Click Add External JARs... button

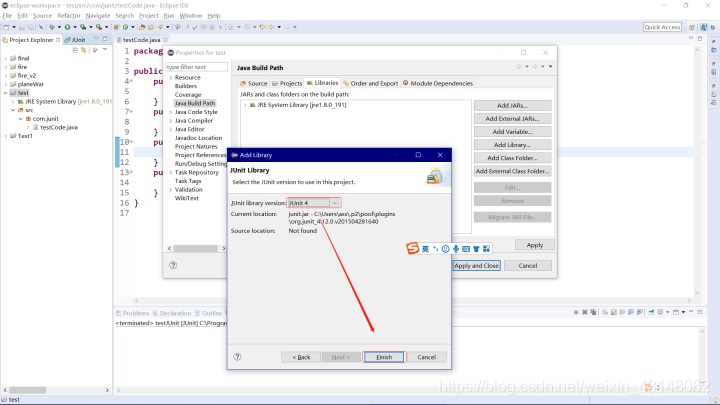pos(512,118)
